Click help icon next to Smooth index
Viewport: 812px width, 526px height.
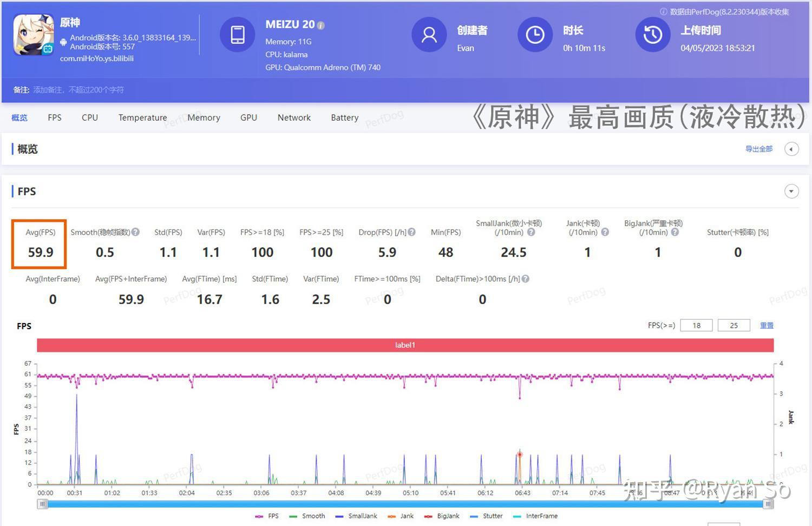coord(135,232)
